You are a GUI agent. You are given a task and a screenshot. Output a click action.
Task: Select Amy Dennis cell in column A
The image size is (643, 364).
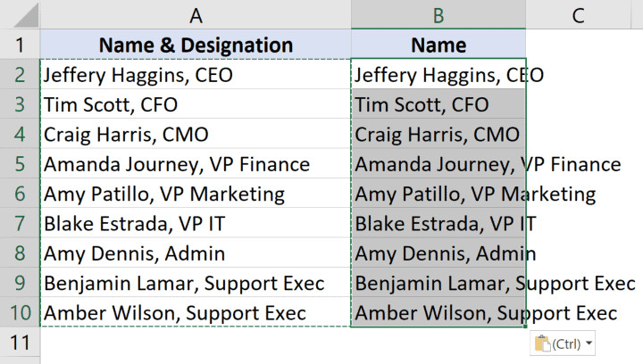(x=196, y=253)
